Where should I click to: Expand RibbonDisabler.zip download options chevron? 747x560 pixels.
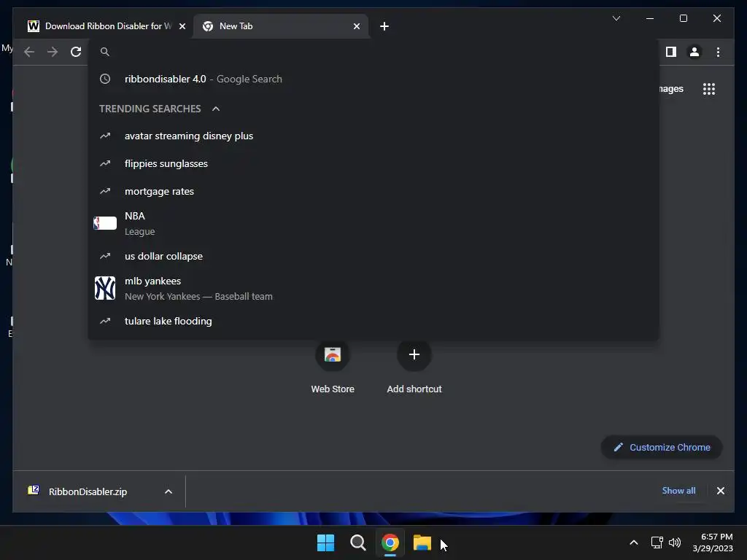point(169,491)
